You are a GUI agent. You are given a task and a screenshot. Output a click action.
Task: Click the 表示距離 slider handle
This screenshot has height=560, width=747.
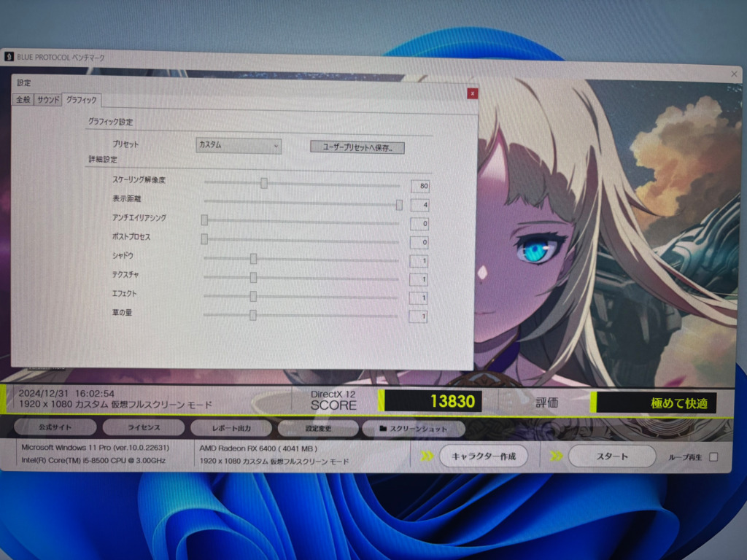click(399, 205)
